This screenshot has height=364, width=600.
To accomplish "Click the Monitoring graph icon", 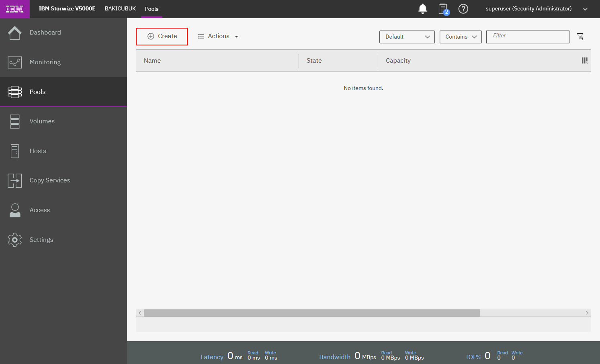I will tap(15, 62).
